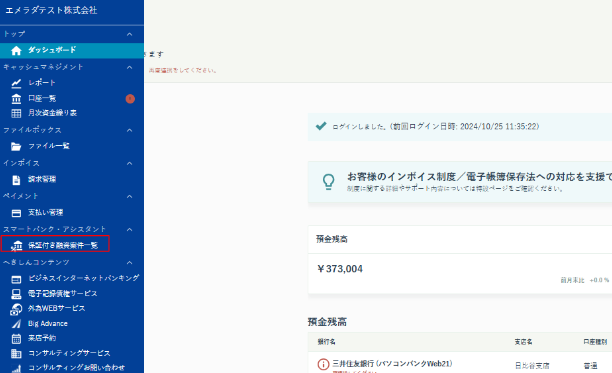The width and height of the screenshot is (612, 373).
Task: Click the コンサルティングサービス building icon
Action: [16, 353]
